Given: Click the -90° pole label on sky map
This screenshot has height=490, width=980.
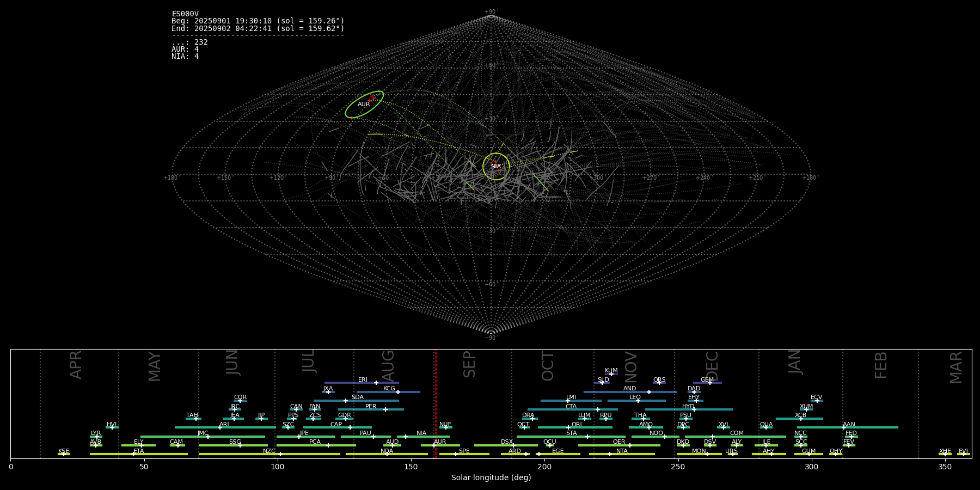Looking at the screenshot, I should pos(491,338).
